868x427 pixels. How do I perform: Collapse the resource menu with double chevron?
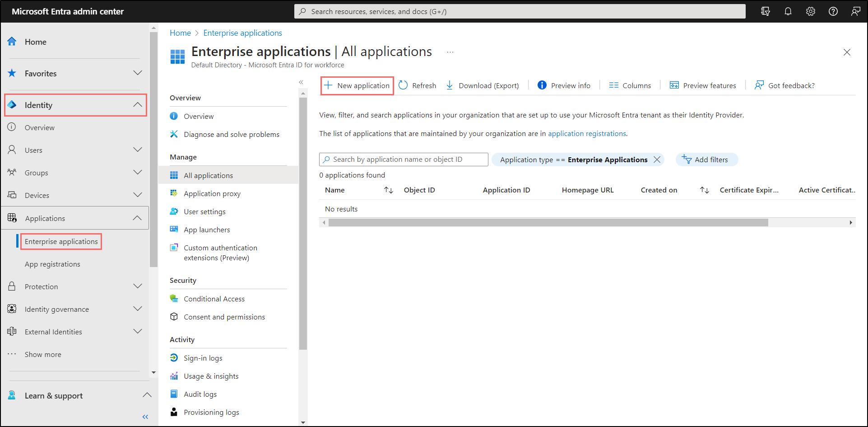pyautogui.click(x=301, y=82)
